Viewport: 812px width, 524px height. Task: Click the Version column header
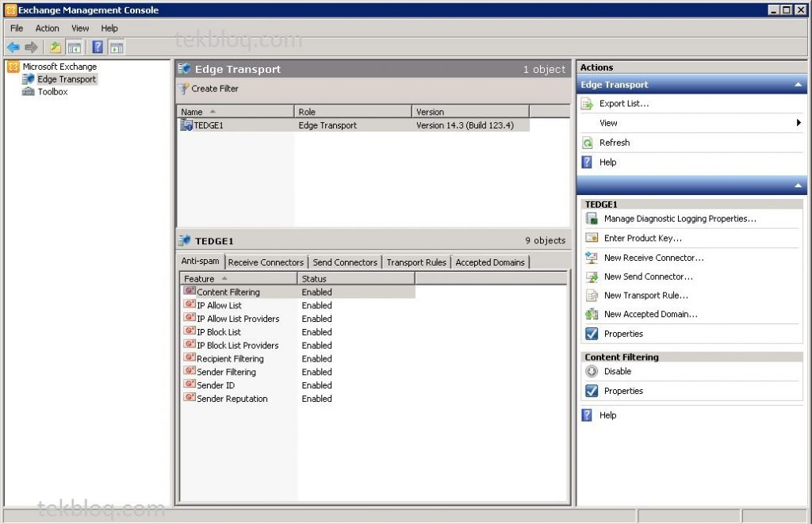click(471, 112)
